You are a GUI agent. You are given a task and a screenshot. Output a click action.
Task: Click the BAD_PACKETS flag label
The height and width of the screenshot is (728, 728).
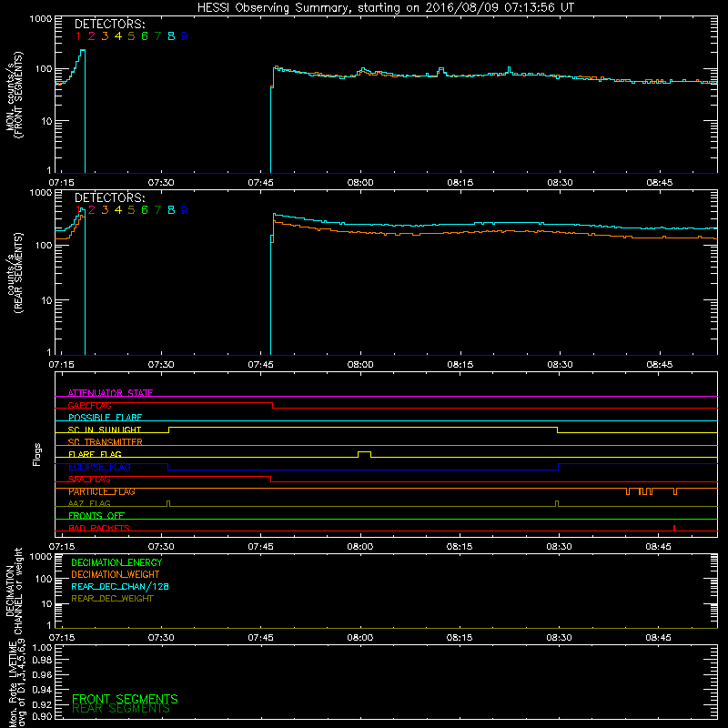pos(99,528)
